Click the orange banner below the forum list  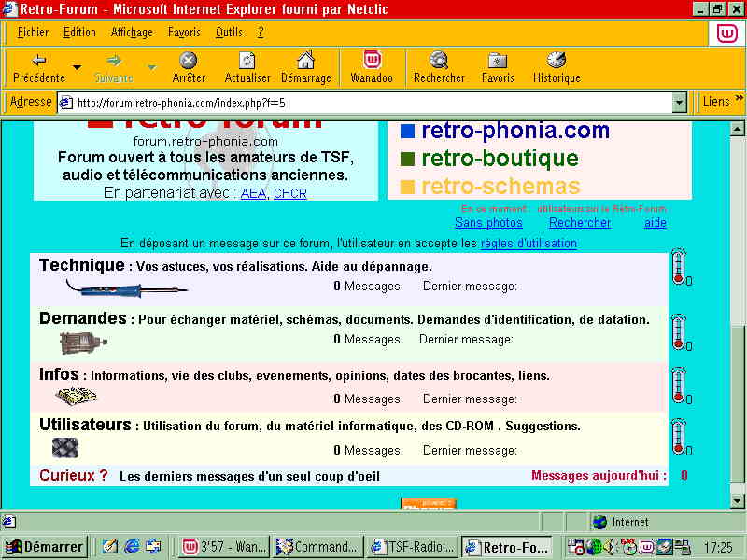point(429,503)
